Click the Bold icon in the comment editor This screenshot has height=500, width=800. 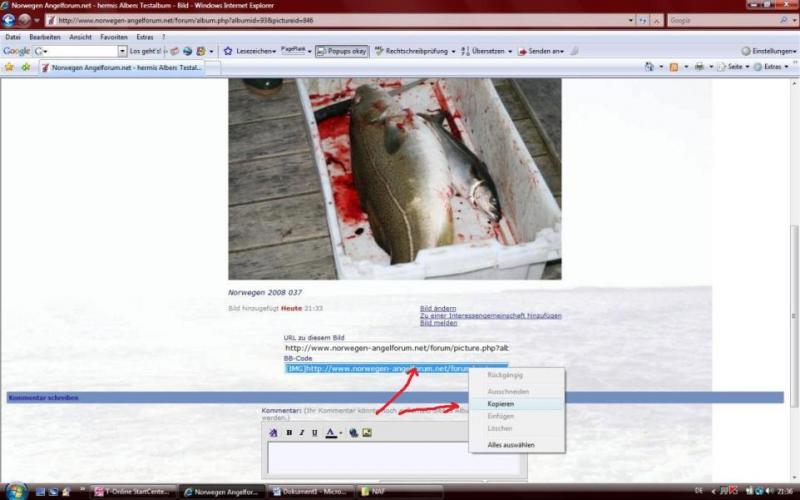point(290,433)
